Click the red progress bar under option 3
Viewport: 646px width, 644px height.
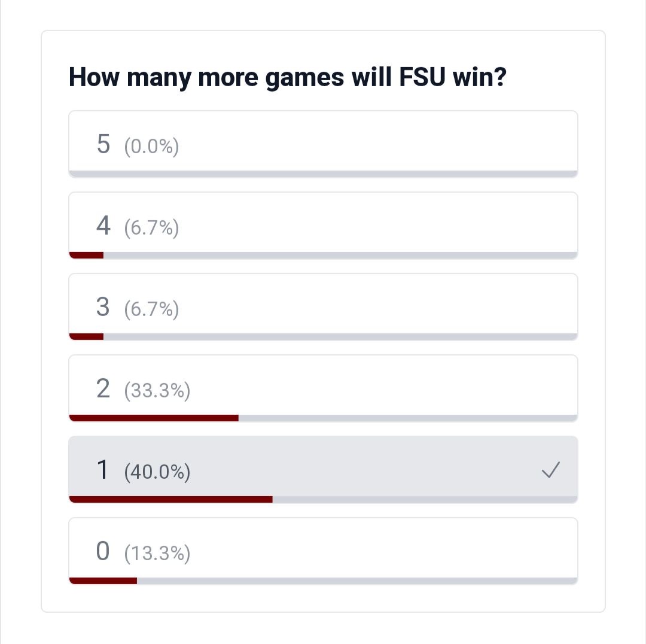click(87, 336)
